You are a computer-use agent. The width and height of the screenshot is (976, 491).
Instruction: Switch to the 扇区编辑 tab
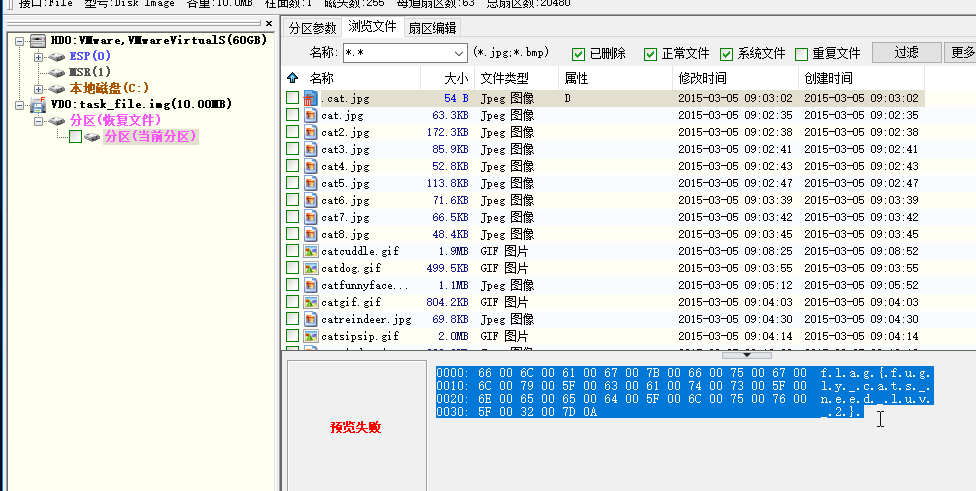coord(432,27)
